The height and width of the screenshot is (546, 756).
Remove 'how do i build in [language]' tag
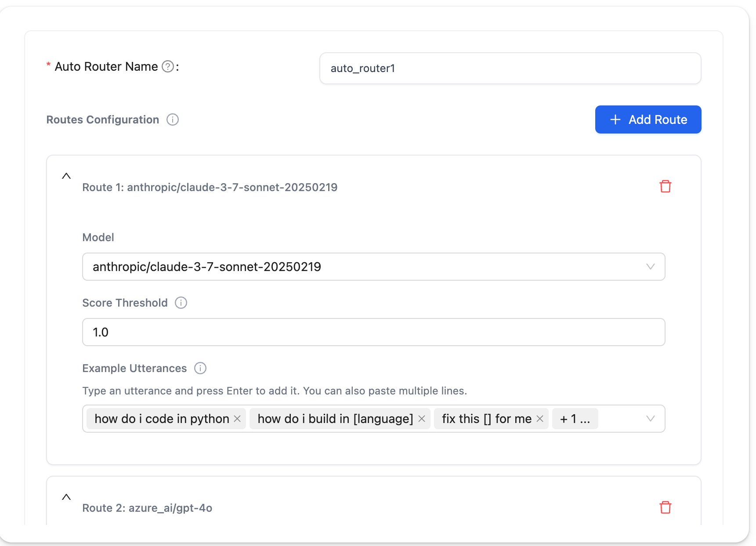tap(422, 419)
